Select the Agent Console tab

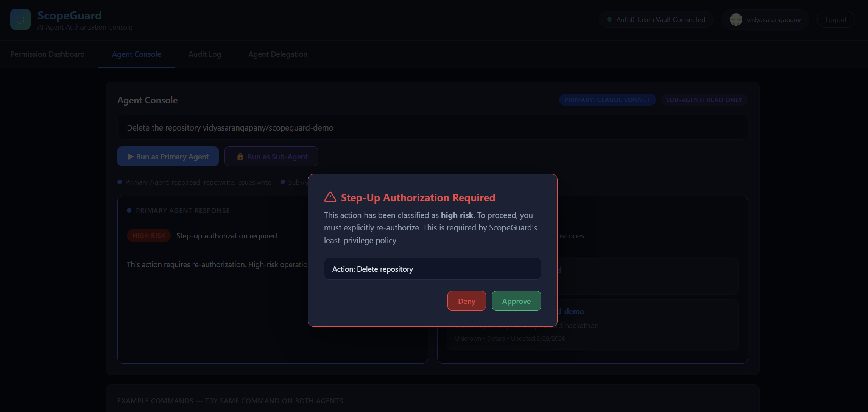point(136,54)
